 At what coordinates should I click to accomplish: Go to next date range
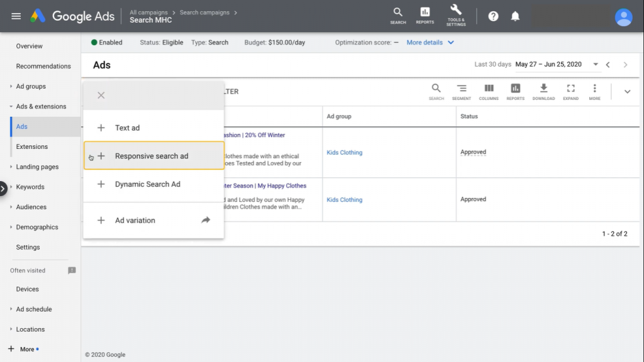(625, 65)
